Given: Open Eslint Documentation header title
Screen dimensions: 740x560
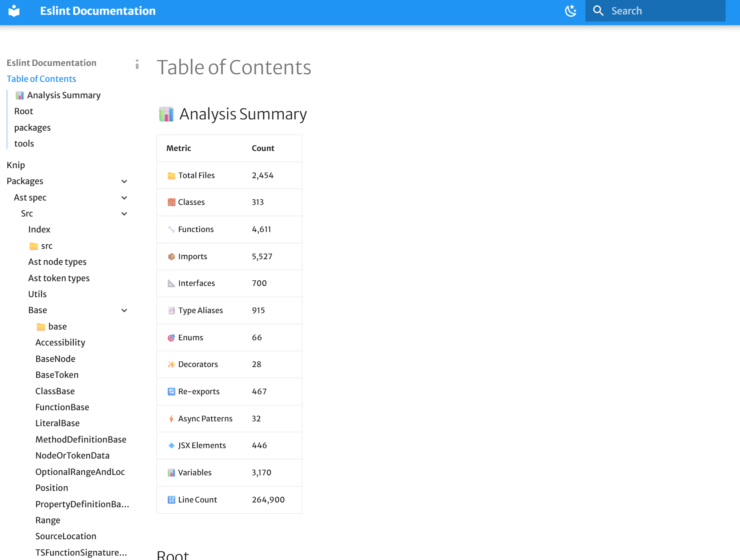Looking at the screenshot, I should point(98,11).
